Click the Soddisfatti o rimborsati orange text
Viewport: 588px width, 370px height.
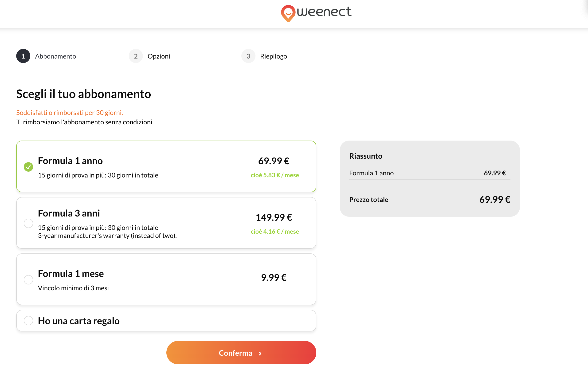[70, 113]
